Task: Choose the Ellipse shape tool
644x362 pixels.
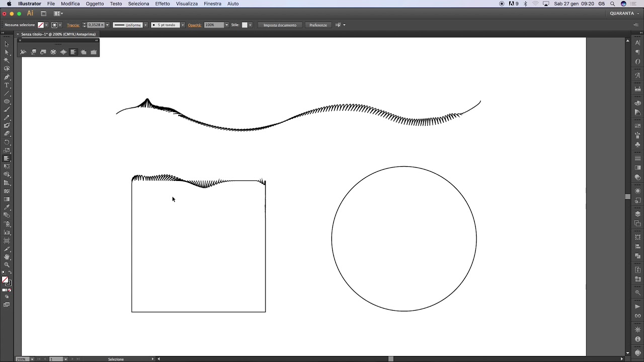Action: coord(7,102)
